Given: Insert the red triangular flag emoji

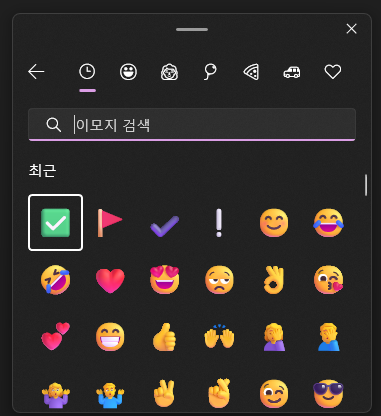Looking at the screenshot, I should tap(110, 223).
